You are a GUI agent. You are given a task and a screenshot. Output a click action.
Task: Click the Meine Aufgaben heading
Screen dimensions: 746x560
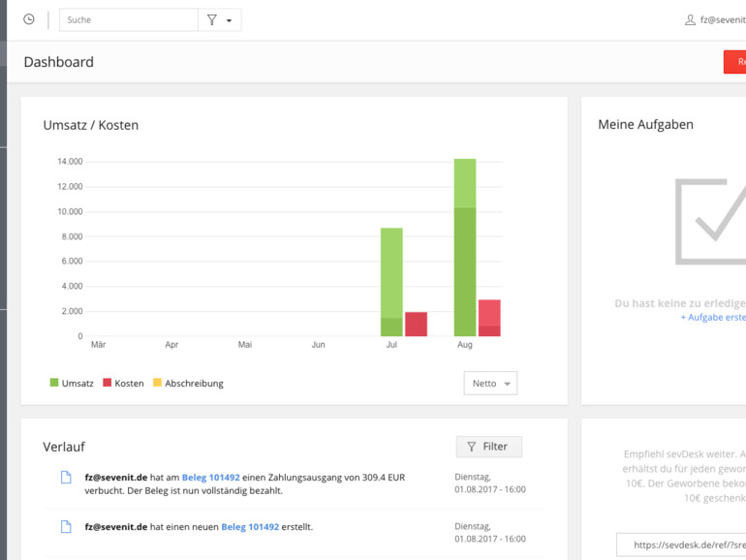point(645,125)
